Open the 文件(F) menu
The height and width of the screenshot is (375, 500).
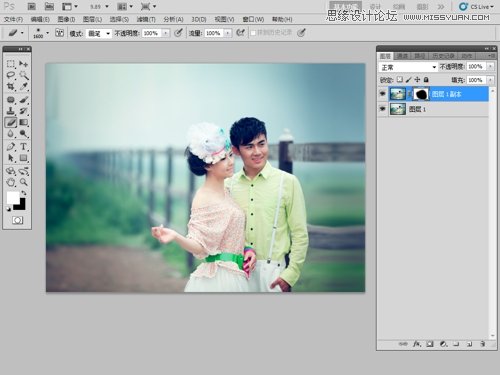click(x=13, y=19)
